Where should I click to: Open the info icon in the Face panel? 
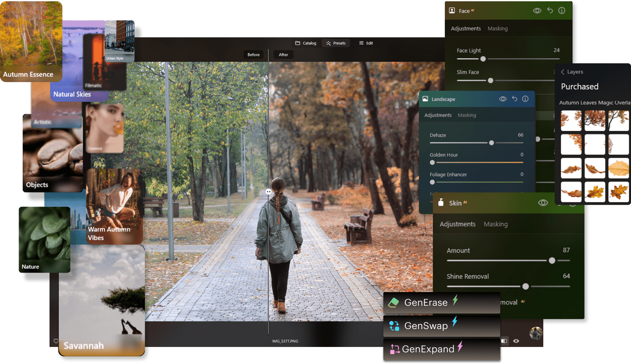point(562,10)
